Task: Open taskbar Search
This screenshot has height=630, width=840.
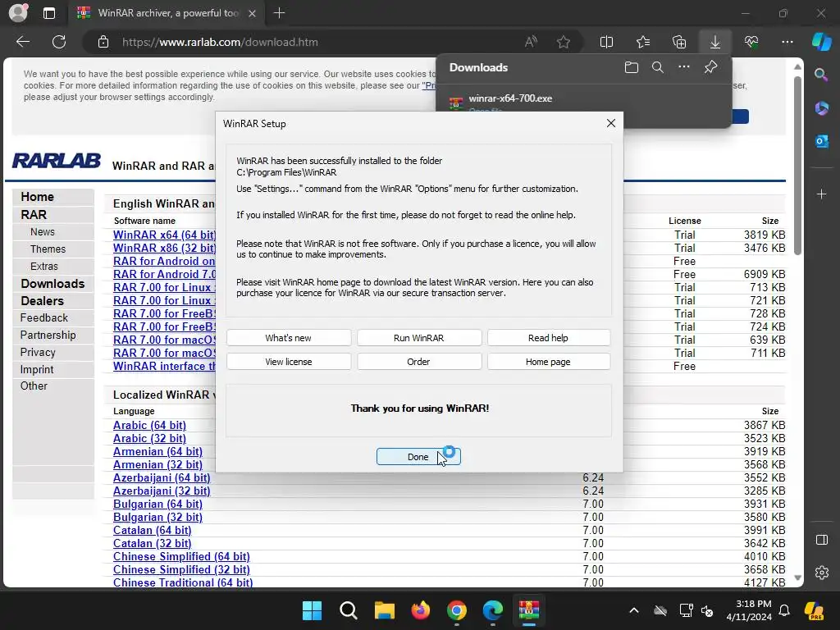Action: [x=348, y=610]
